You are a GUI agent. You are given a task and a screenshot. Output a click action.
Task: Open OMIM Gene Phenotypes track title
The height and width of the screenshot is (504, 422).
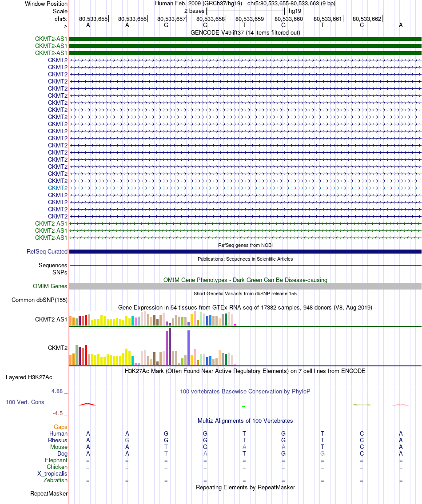[x=245, y=280]
